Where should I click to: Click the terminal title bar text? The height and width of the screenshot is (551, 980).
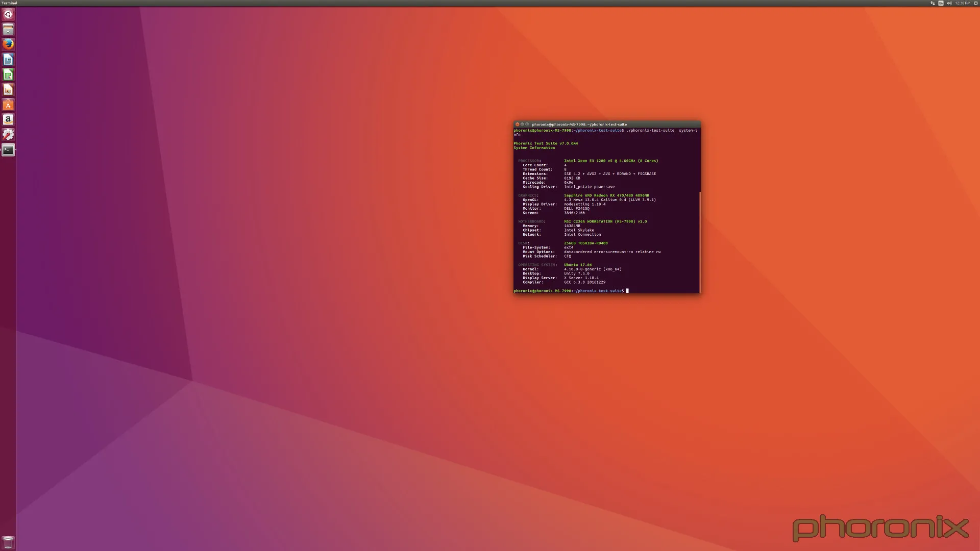click(579, 124)
